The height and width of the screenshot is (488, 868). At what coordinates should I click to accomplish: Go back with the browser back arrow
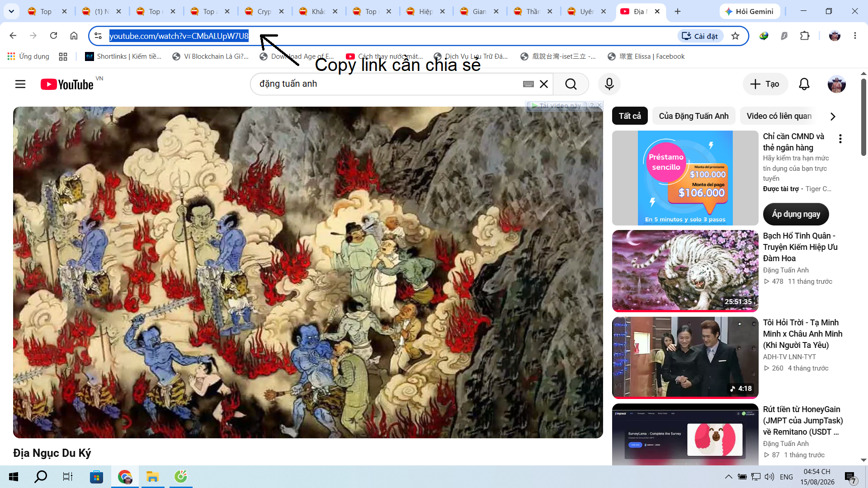click(x=13, y=36)
